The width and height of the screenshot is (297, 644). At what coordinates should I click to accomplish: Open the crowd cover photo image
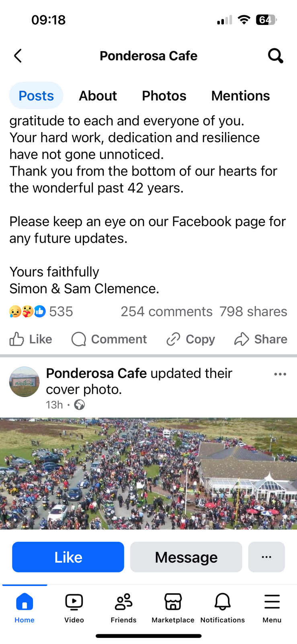(148, 473)
